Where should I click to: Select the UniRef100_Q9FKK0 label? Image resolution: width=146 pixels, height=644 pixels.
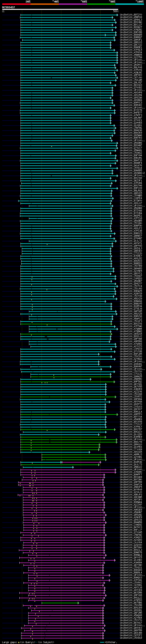pos(131,75)
